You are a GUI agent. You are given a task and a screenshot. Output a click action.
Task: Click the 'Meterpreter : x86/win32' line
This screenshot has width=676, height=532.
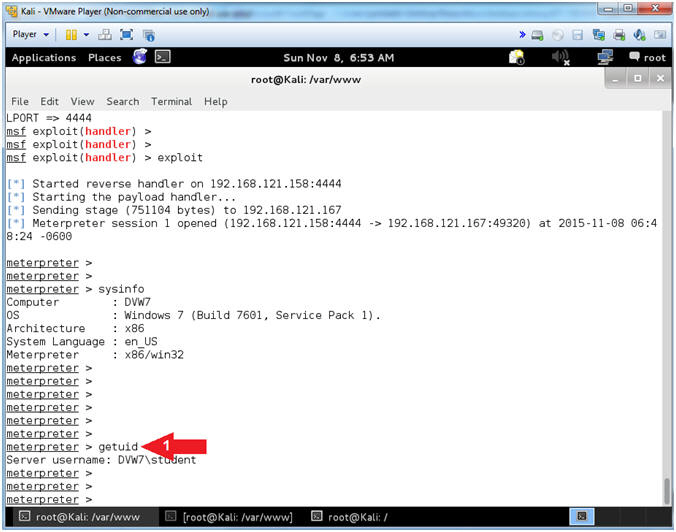pyautogui.click(x=95, y=355)
